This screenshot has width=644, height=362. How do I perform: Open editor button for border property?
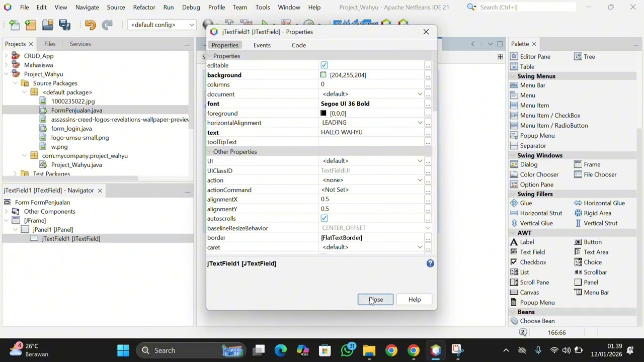point(428,238)
